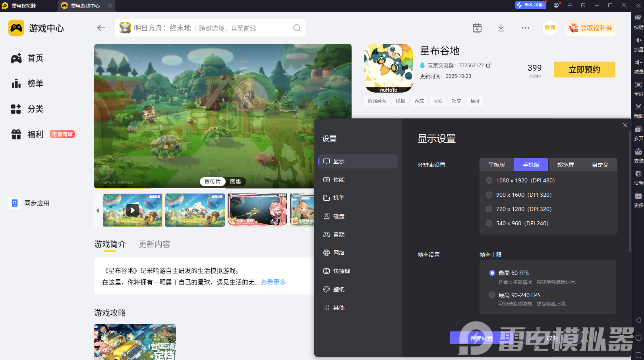Open 快捷键 settings section

coord(358,271)
